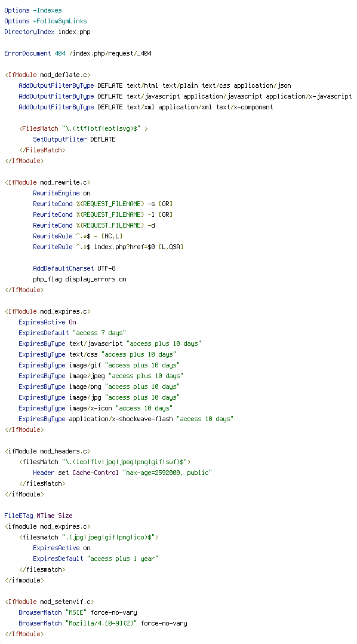Click the ExpiresByType image/png line
Screen dimensions: 357x644
point(99,387)
